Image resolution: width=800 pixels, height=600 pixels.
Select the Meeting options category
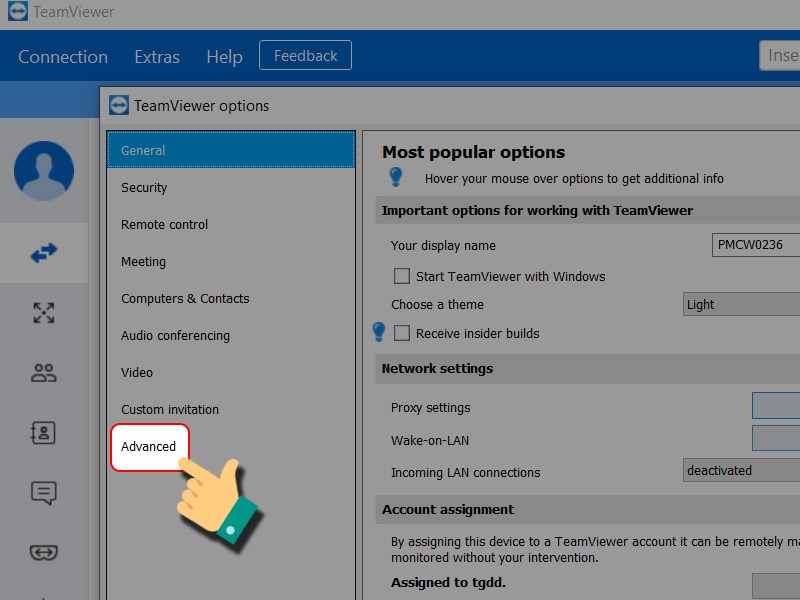(231, 261)
